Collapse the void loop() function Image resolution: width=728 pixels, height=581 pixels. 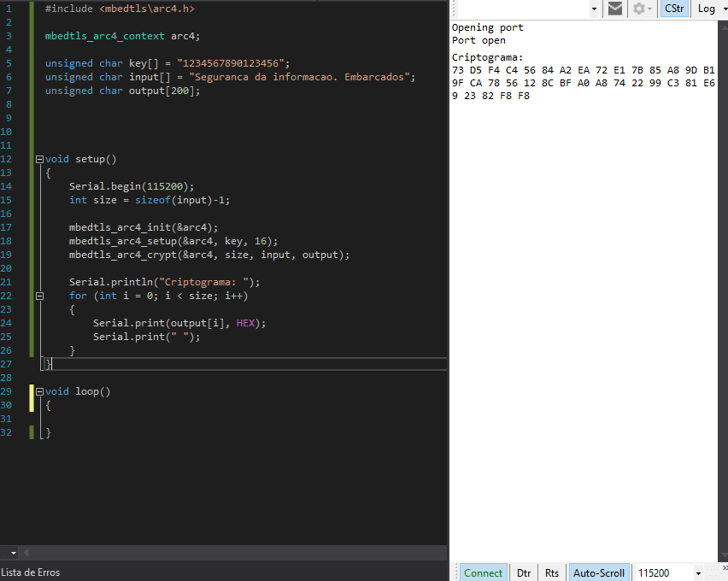coord(39,391)
